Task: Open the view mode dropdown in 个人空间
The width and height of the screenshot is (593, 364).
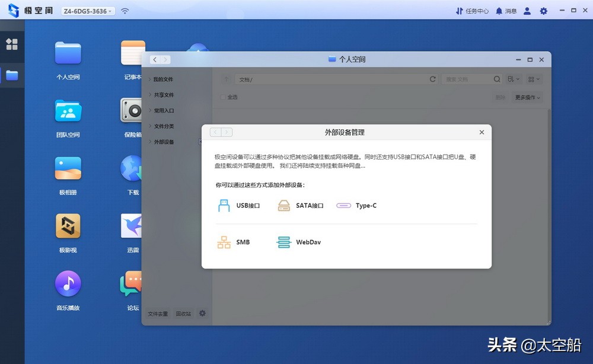Action: coord(534,79)
